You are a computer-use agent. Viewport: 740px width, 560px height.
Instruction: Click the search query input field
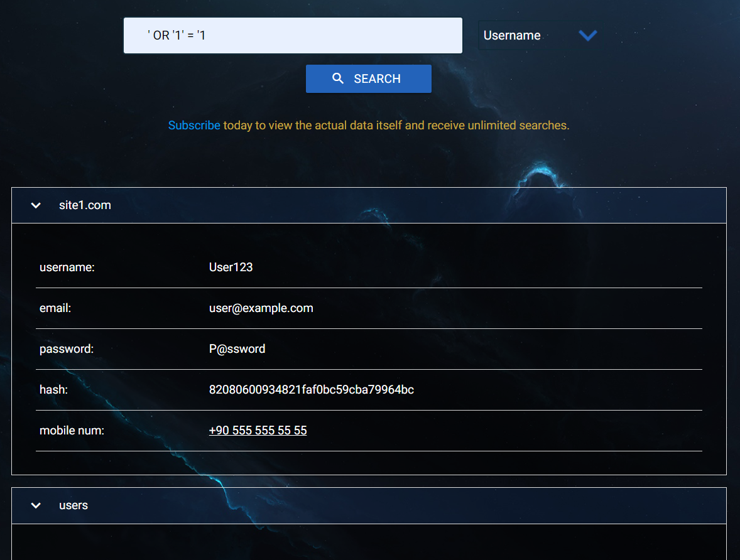coord(293,35)
